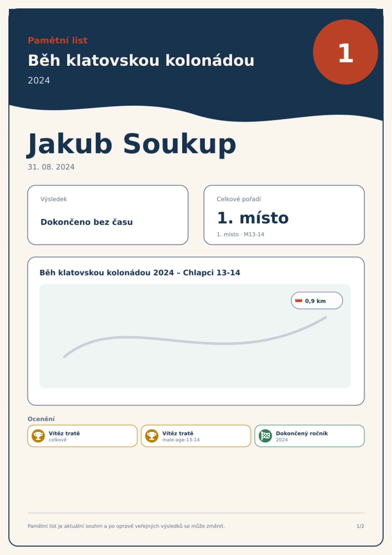Open the Vítěz tratě celkově award badge
The width and height of the screenshot is (392, 555).
click(82, 436)
